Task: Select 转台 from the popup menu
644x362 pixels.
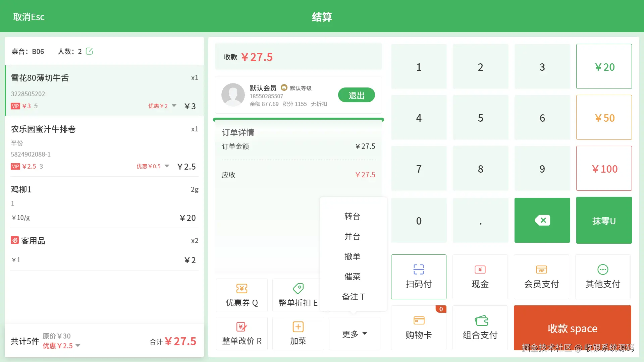Action: click(353, 217)
